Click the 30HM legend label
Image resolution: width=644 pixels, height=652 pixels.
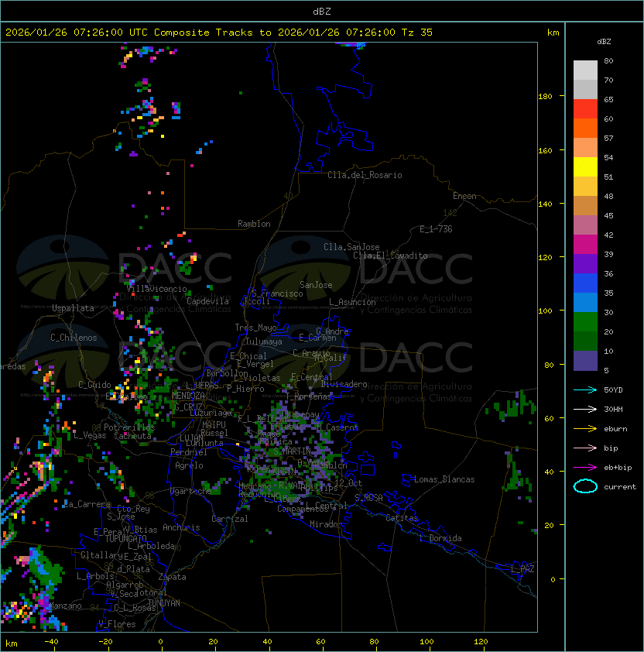(613, 409)
